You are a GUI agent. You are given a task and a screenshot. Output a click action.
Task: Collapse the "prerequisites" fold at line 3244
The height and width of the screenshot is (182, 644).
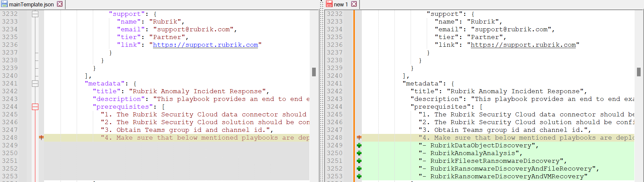[x=35, y=107]
